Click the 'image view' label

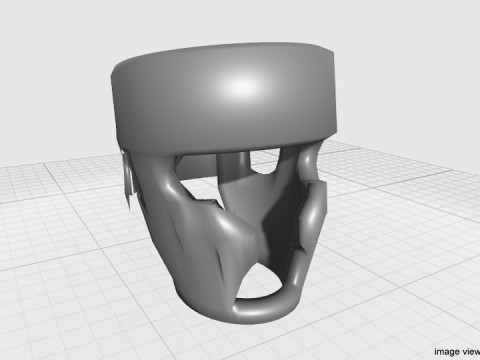[x=457, y=351]
